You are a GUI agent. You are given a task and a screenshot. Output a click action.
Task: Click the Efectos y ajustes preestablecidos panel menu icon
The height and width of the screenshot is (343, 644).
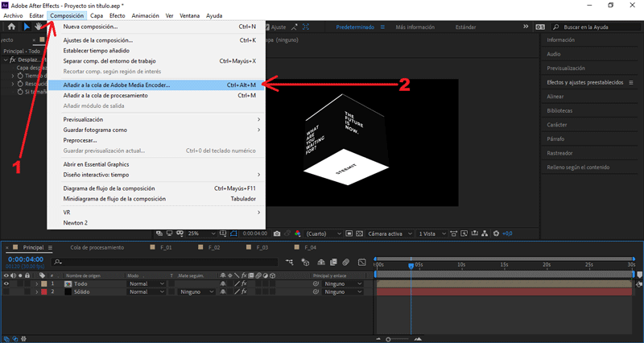coord(630,82)
